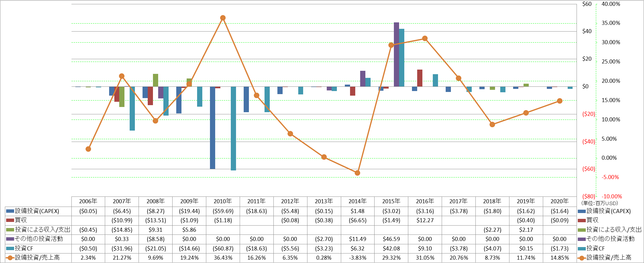Select the ($31.96) 投資CF cell
The image size is (644, 263).
(122, 249)
